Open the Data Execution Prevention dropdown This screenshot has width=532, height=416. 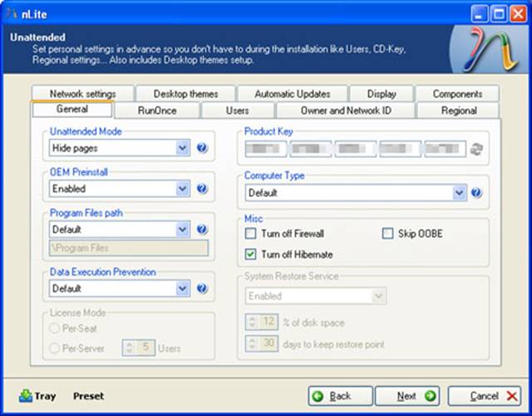(x=183, y=289)
